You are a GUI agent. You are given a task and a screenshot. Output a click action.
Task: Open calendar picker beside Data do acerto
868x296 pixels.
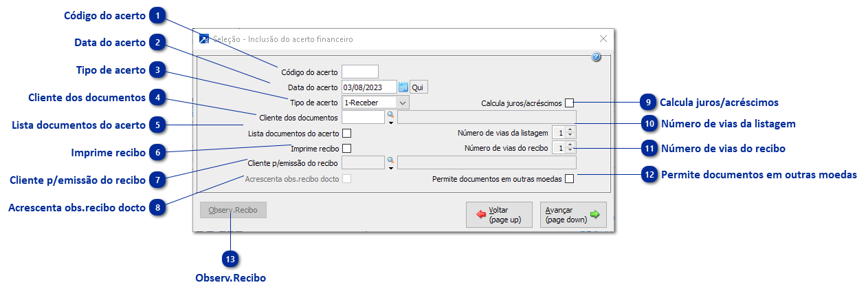click(x=403, y=87)
